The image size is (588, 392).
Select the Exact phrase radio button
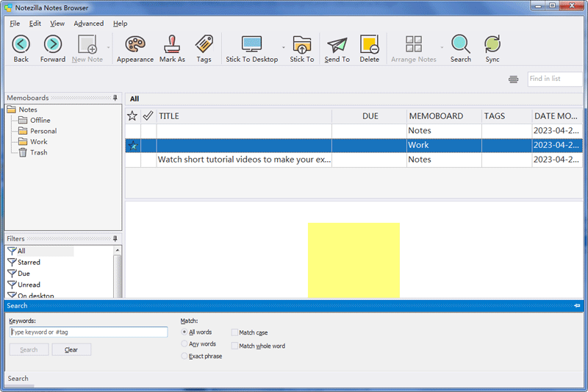(x=184, y=356)
